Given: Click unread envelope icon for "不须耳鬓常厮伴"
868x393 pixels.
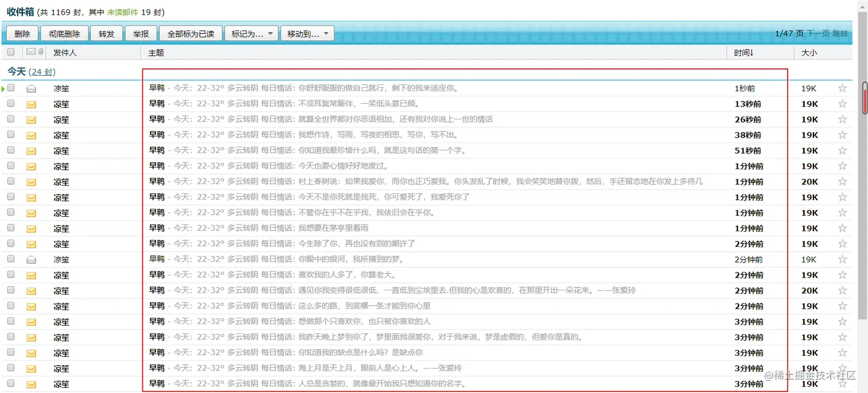Looking at the screenshot, I should pyautogui.click(x=31, y=104).
